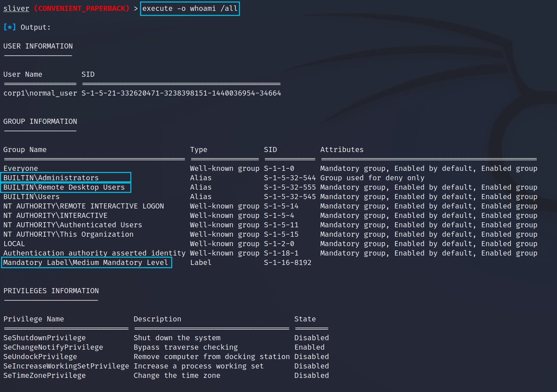Image resolution: width=557 pixels, height=392 pixels.
Task: Click the highlighted BUILTIN\Administrators entry
Action: [51, 178]
